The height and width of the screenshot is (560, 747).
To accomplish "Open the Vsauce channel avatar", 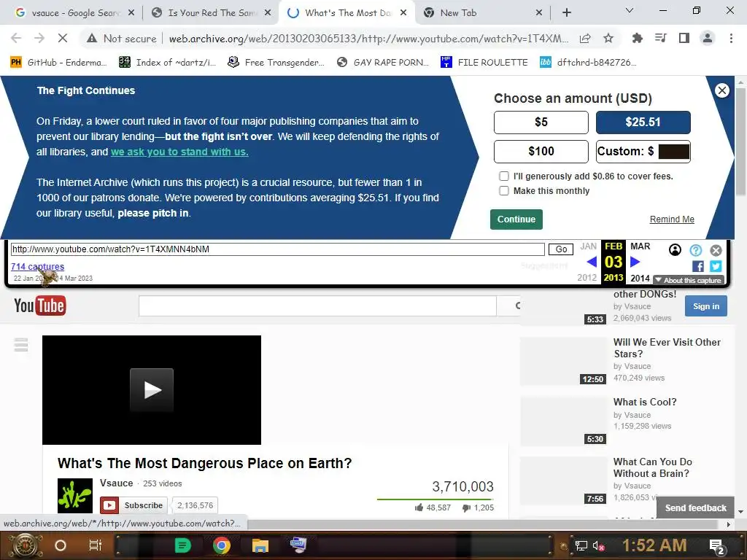I will click(75, 496).
